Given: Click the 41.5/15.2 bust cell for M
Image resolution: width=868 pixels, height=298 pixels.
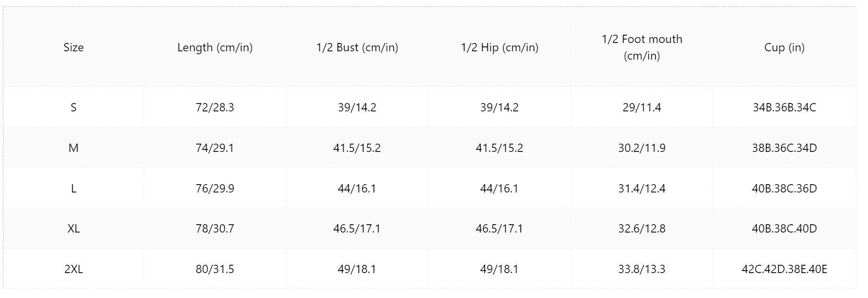Looking at the screenshot, I should click(x=357, y=148).
